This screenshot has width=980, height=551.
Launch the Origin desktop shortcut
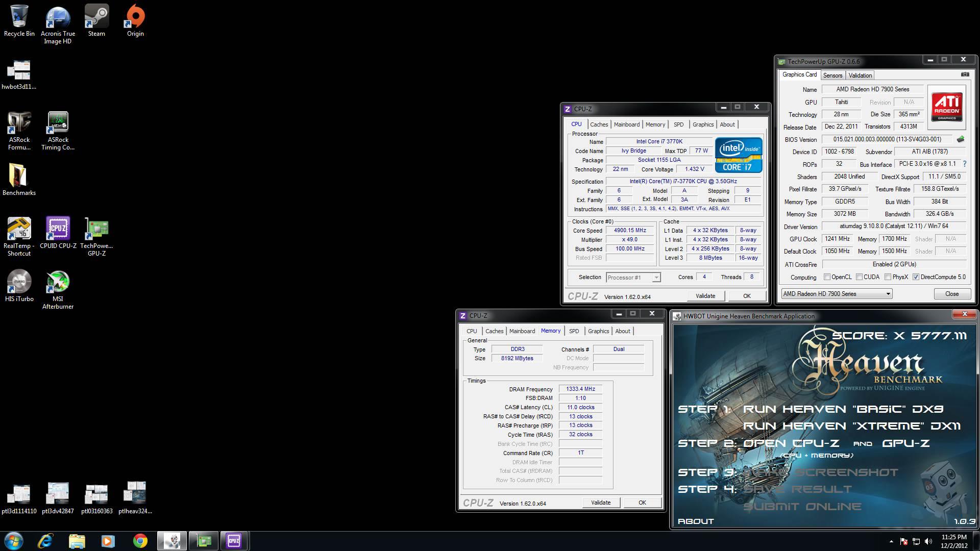[135, 21]
